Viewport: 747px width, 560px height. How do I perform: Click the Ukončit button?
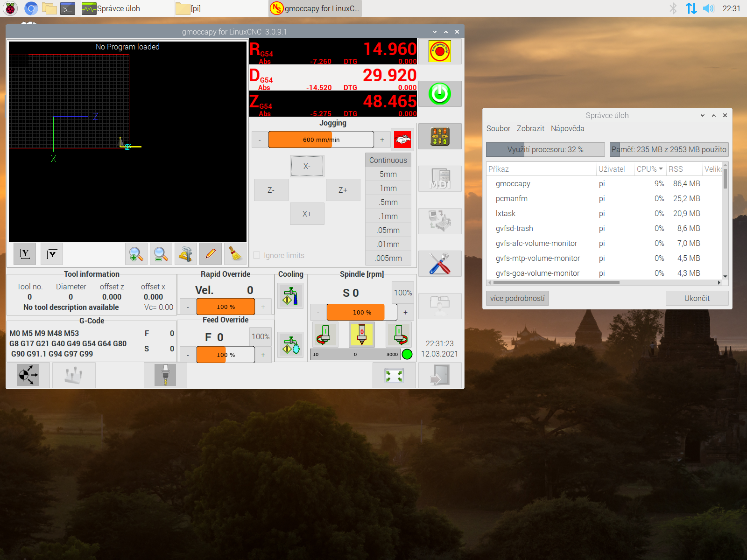click(x=697, y=298)
